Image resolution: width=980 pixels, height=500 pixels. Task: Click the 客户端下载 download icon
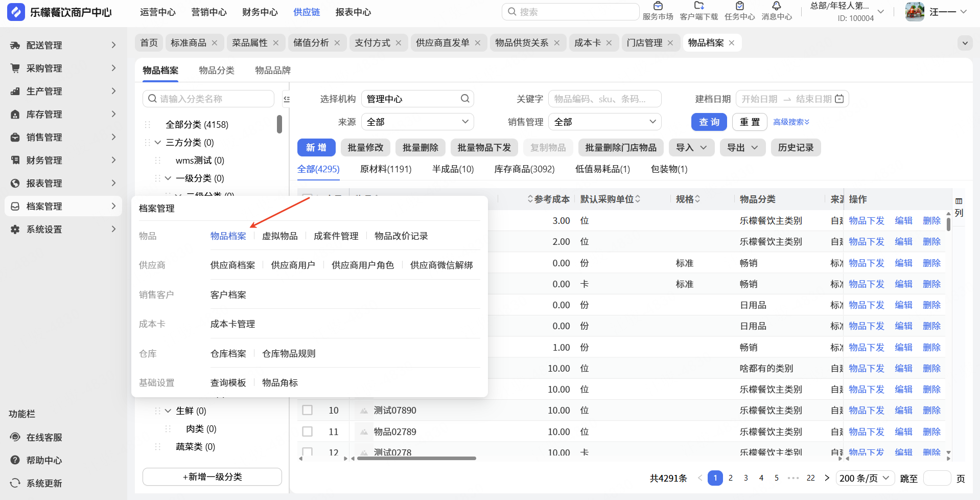pyautogui.click(x=698, y=6)
